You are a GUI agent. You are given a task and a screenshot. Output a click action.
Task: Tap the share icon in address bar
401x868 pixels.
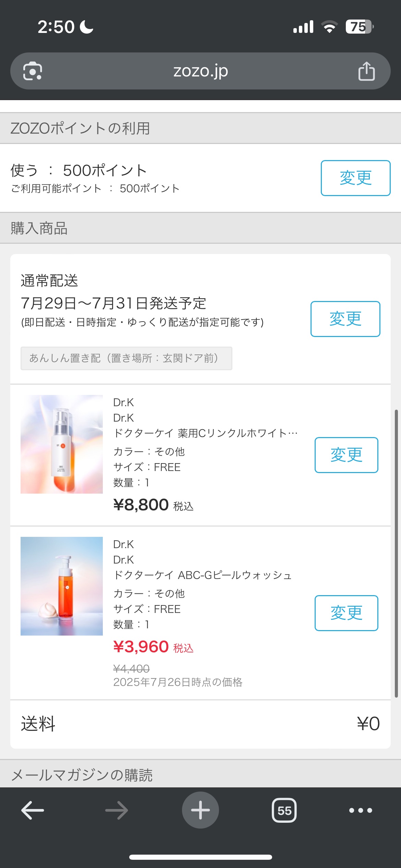click(366, 71)
